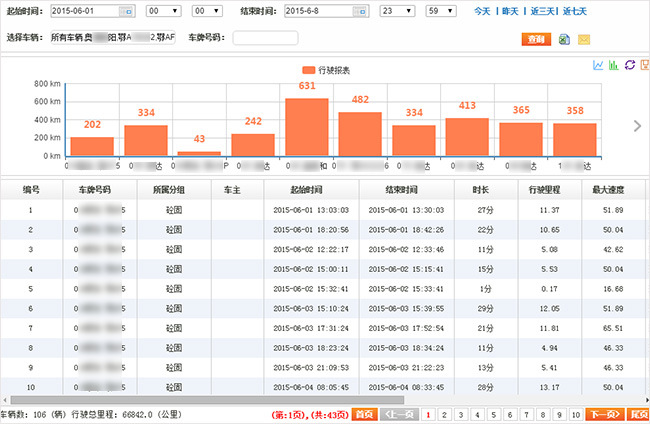Click the 482 km chart bar
Viewport: 650px width, 424px height.
tap(360, 134)
